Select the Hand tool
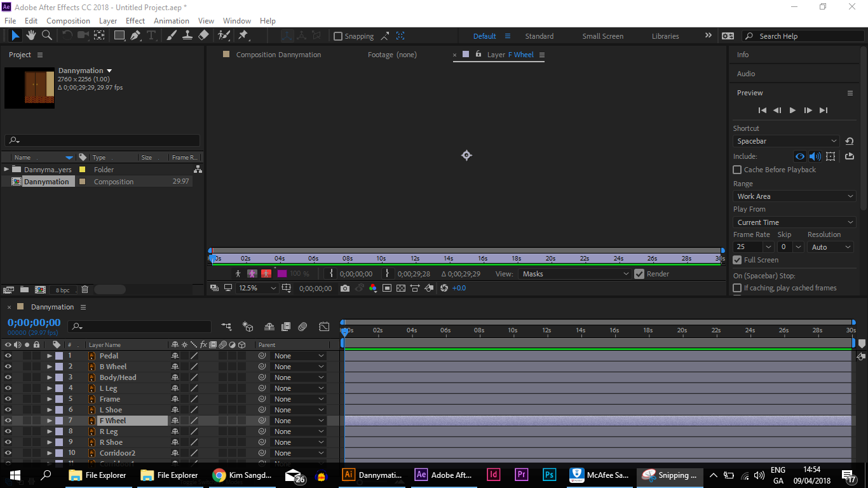868x488 pixels. click(31, 36)
